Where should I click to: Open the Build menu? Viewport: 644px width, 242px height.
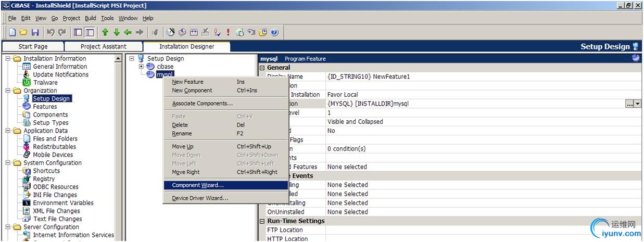90,18
